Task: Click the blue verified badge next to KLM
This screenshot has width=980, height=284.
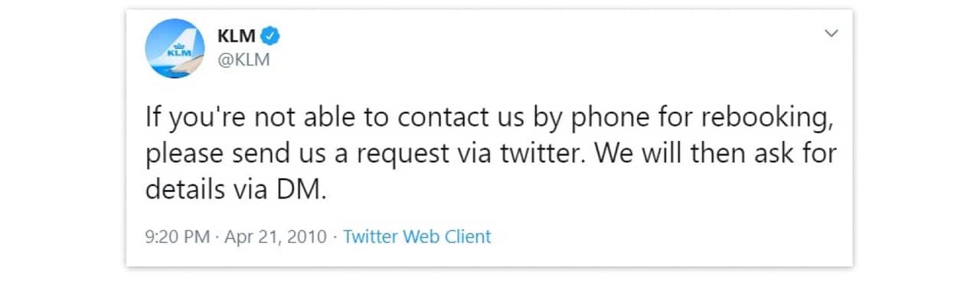Action: click(270, 34)
